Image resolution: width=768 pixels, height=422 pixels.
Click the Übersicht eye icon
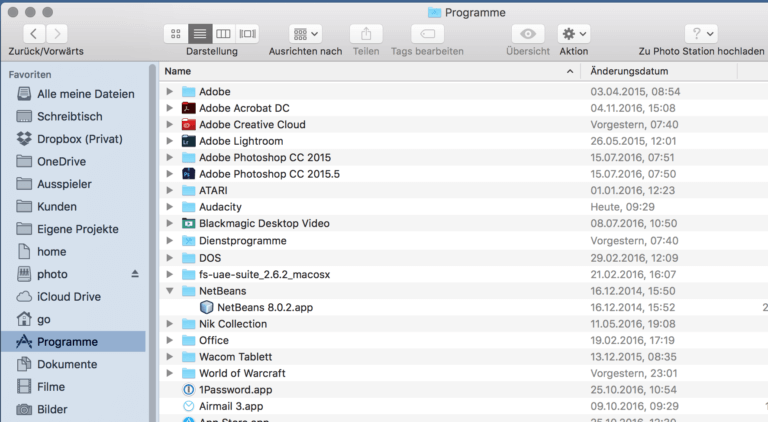tap(527, 34)
